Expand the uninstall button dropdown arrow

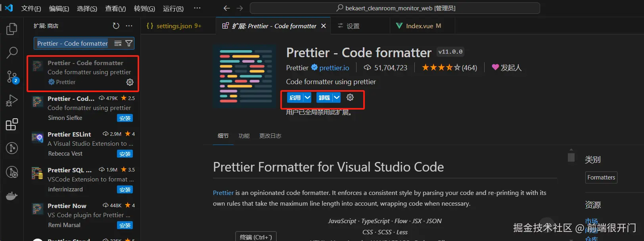(x=336, y=98)
